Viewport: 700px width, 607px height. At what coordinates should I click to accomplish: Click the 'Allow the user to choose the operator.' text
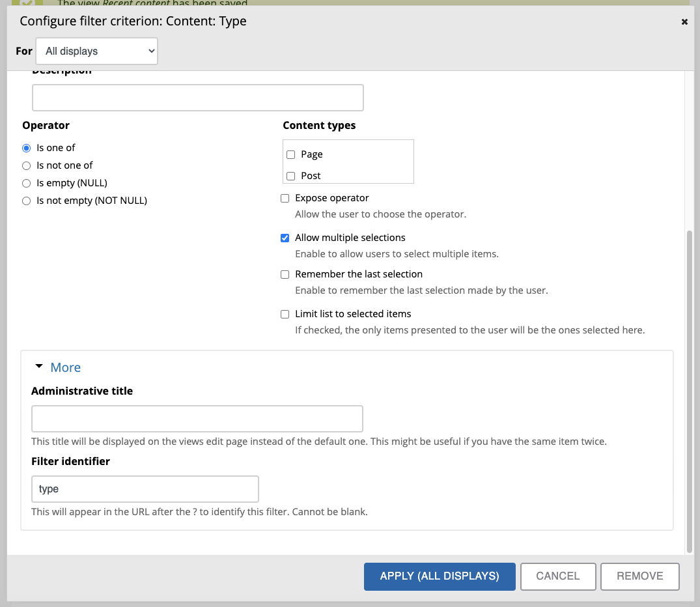(380, 214)
